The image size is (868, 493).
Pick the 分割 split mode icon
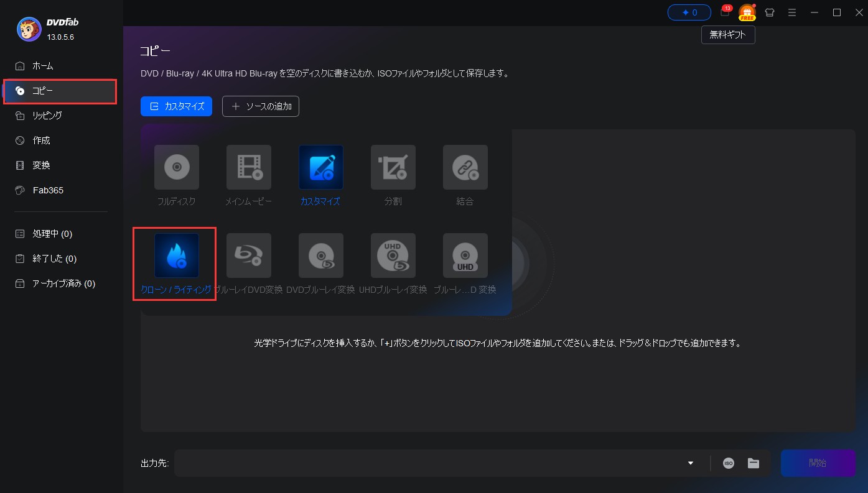click(x=393, y=167)
